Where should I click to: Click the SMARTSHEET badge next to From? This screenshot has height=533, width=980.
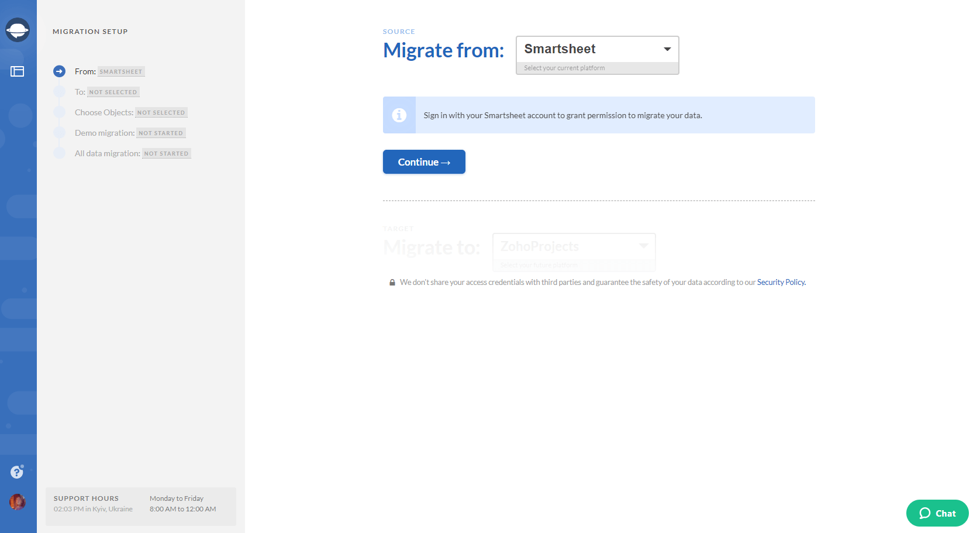(120, 71)
